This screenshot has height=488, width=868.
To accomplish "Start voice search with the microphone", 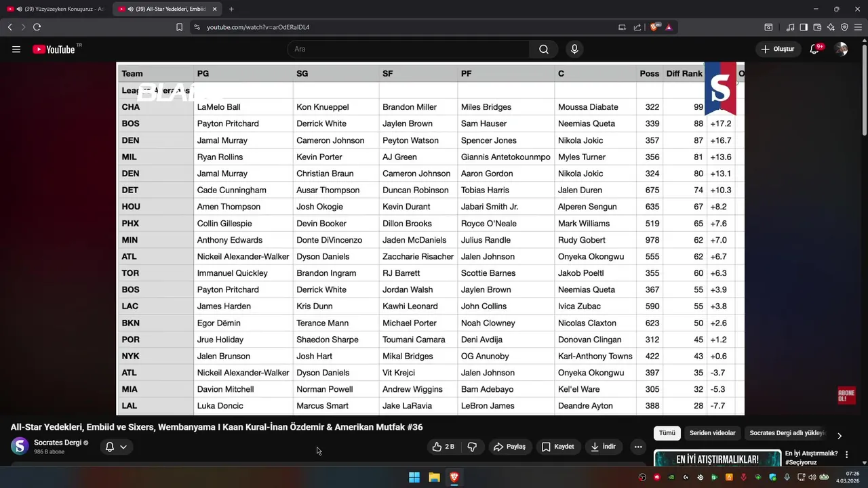I will (x=574, y=49).
